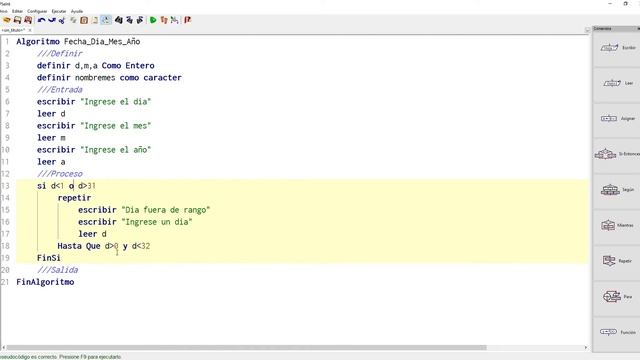Click the string "Dia fuera de rango"
The width and height of the screenshot is (640, 360).
click(166, 210)
